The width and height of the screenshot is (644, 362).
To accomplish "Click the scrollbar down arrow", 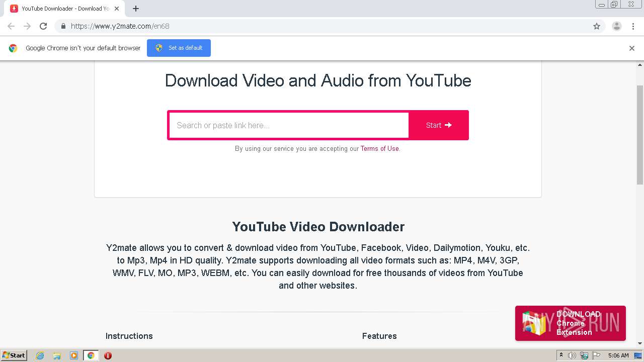I will point(640,344).
